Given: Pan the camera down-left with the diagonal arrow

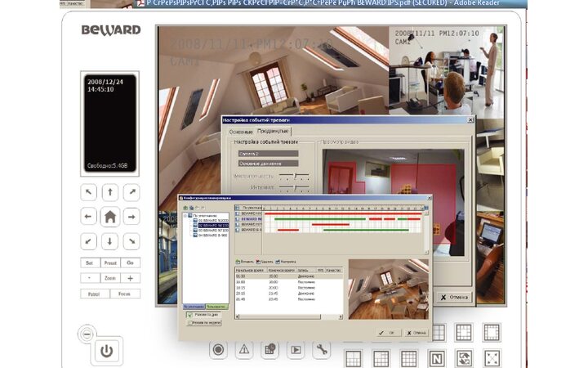Looking at the screenshot, I should [x=88, y=241].
